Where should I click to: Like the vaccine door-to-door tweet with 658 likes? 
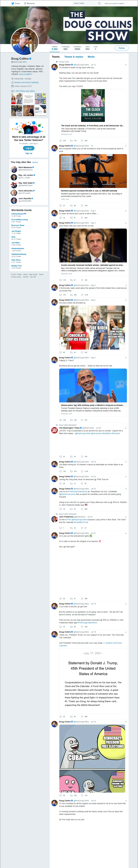(x=82, y=627)
